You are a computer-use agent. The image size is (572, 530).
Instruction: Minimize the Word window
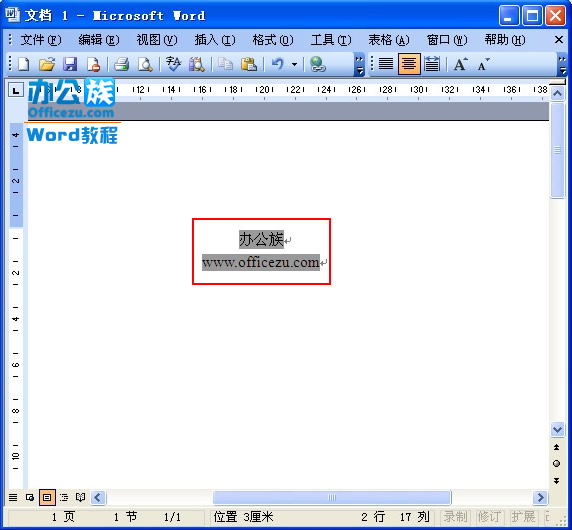tap(509, 16)
